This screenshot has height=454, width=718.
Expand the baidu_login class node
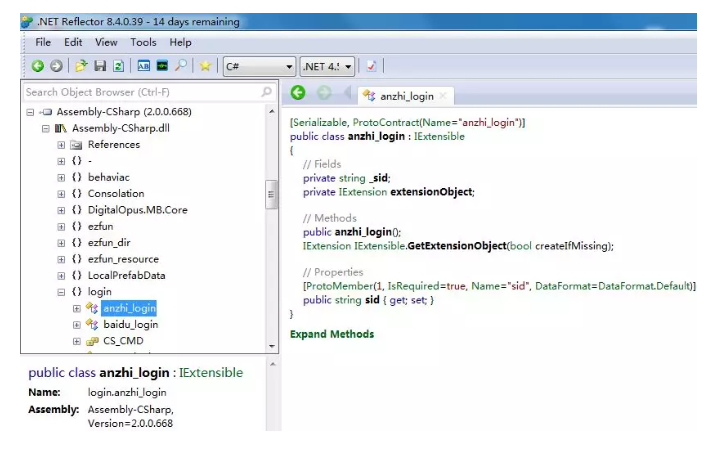tap(77, 325)
